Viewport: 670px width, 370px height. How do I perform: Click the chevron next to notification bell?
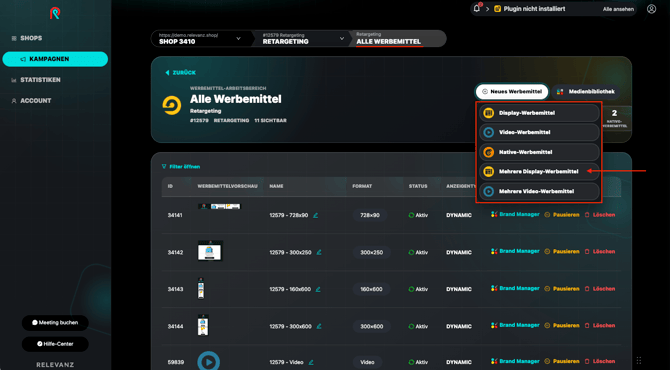pyautogui.click(x=488, y=9)
